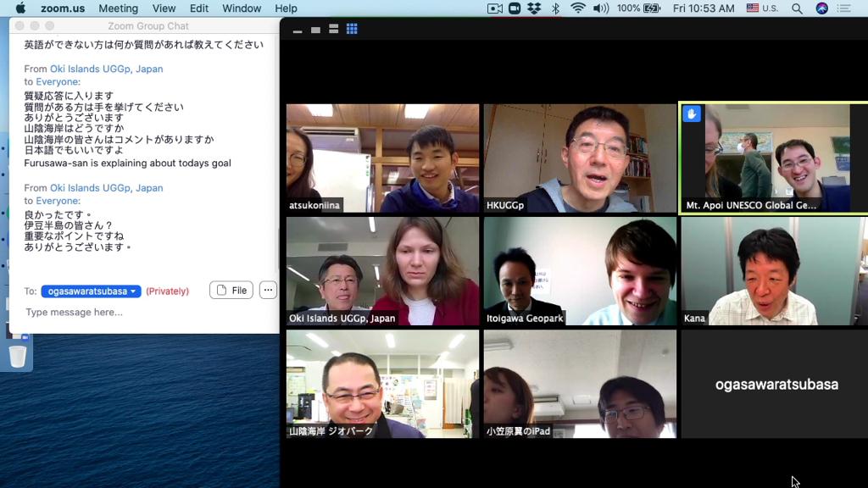The width and height of the screenshot is (868, 488).
Task: Open the Edit menu
Action: [198, 8]
